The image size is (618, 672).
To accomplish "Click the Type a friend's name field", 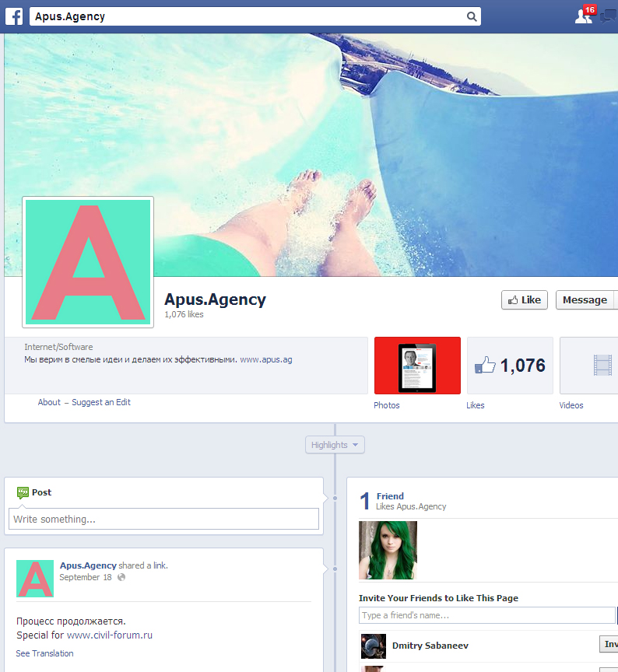I will [486, 615].
